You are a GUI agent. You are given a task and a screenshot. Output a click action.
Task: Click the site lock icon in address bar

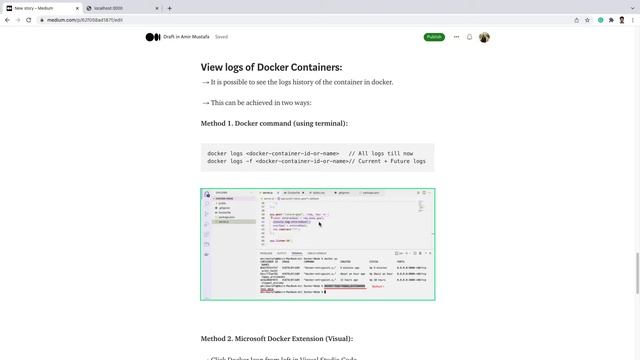[x=42, y=20]
